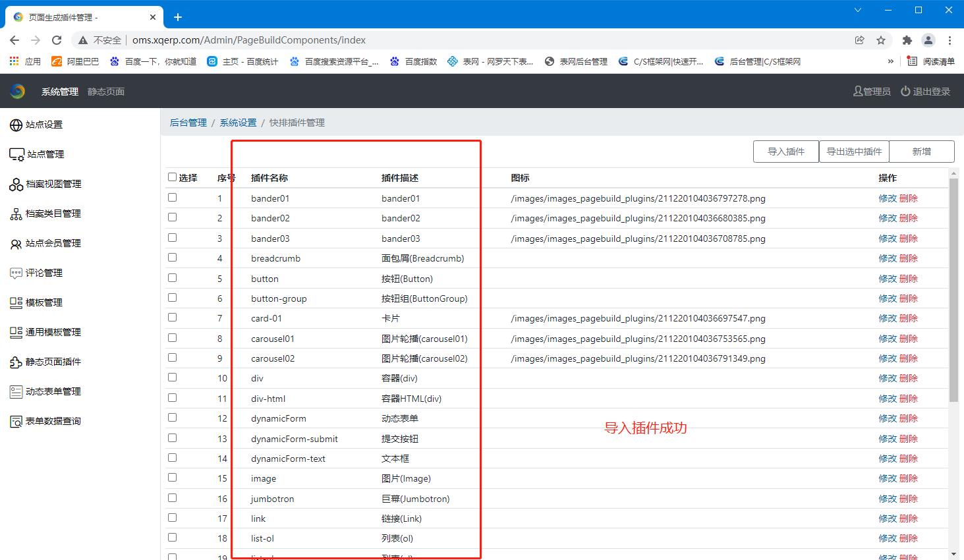Viewport: 964px width, 560px height.
Task: Check the select-all 选择 checkbox
Action: pos(172,177)
